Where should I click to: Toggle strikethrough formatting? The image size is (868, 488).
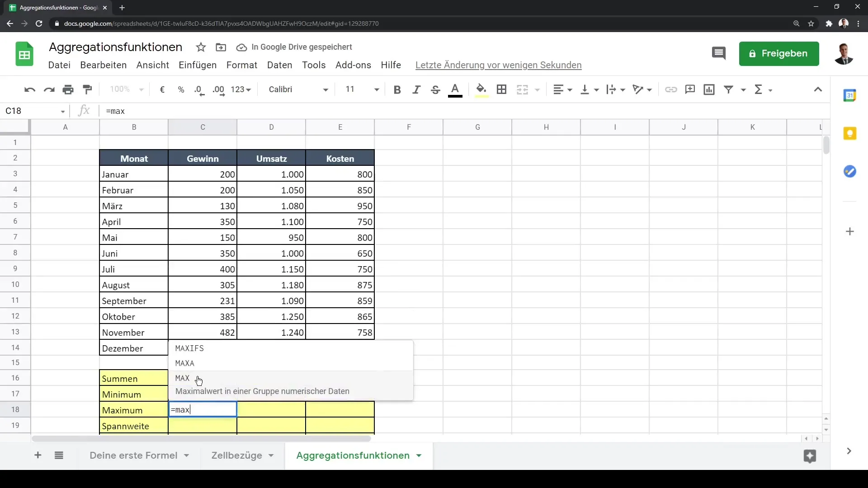click(435, 89)
